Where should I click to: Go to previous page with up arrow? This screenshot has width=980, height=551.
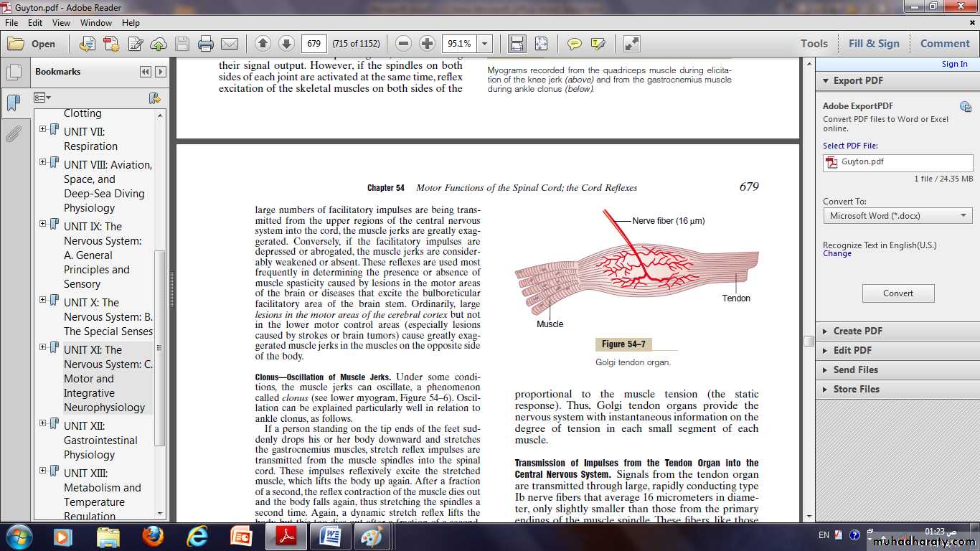(x=263, y=44)
